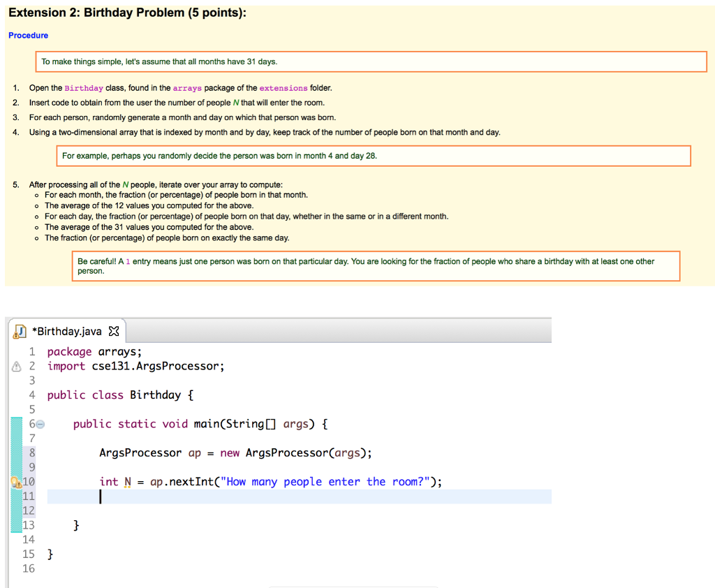Screen dimensions: 715x588
Task: Click line number 10 in the gutter
Action: click(x=28, y=481)
